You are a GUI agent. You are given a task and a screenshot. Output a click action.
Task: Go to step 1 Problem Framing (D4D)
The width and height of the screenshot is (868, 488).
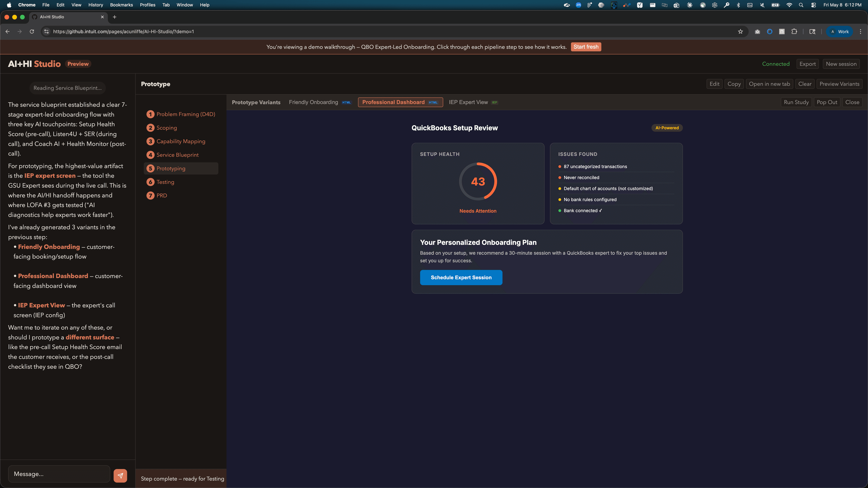pyautogui.click(x=181, y=114)
